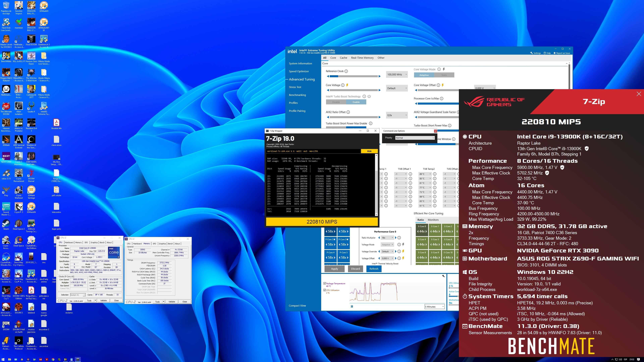This screenshot has width=644, height=362.
Task: Click Compact View in XTU
Action: click(297, 306)
